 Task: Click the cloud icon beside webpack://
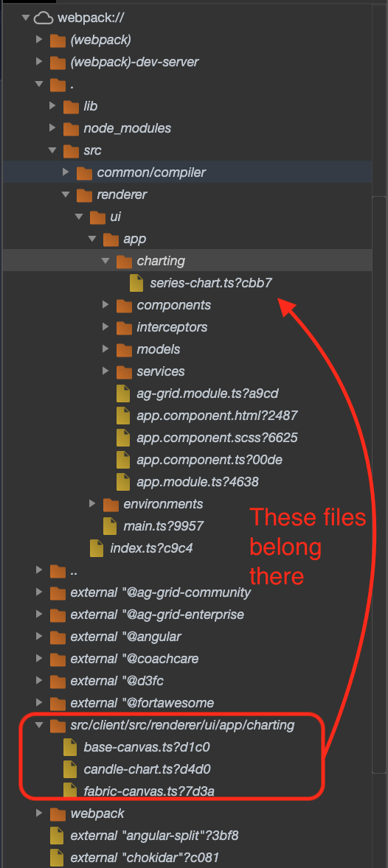44,18
